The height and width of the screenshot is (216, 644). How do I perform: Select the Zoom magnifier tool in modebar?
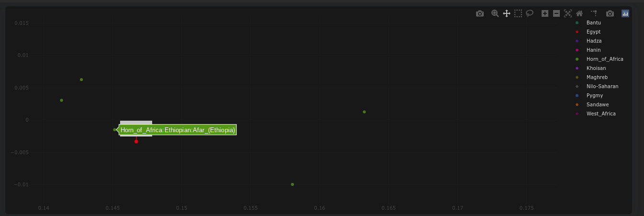pos(495,13)
